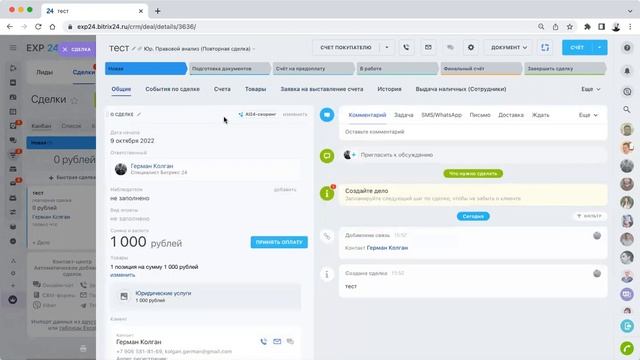This screenshot has height=360, width=640.
Task: Click the browser address bar
Action: pyautogui.click(x=300, y=27)
